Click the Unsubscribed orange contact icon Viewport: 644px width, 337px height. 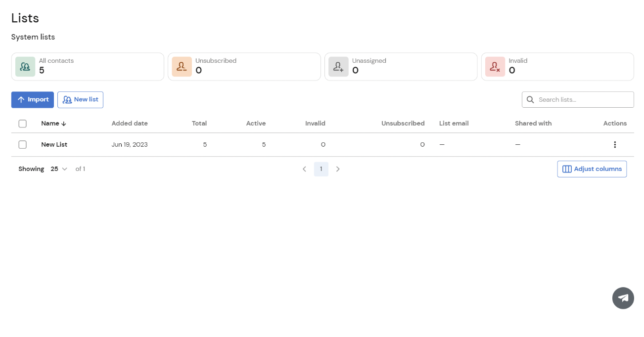coord(182,66)
